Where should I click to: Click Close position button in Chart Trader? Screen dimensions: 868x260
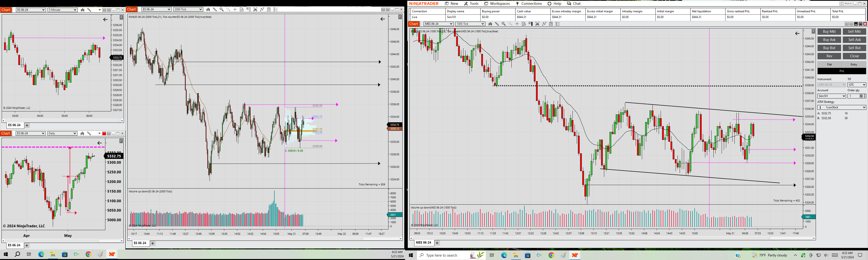(x=854, y=56)
